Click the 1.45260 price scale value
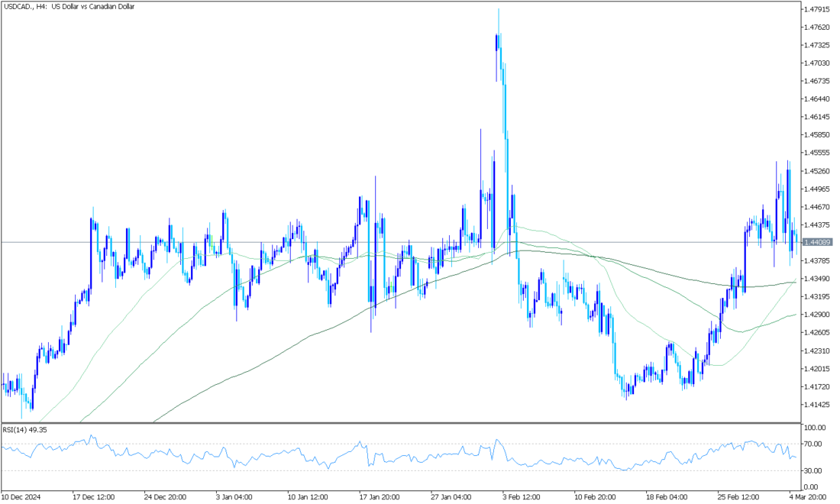 [x=816, y=171]
